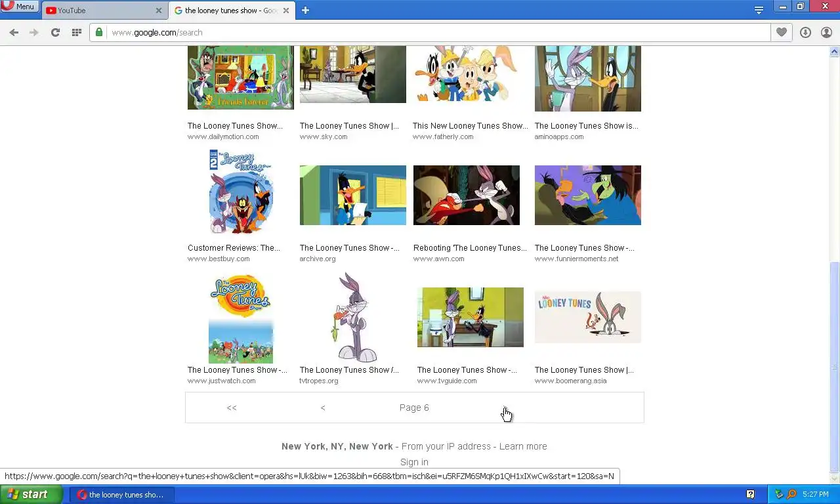Open the funniermoments.net witch thumbnail
The width and height of the screenshot is (840, 504).
coord(588,195)
